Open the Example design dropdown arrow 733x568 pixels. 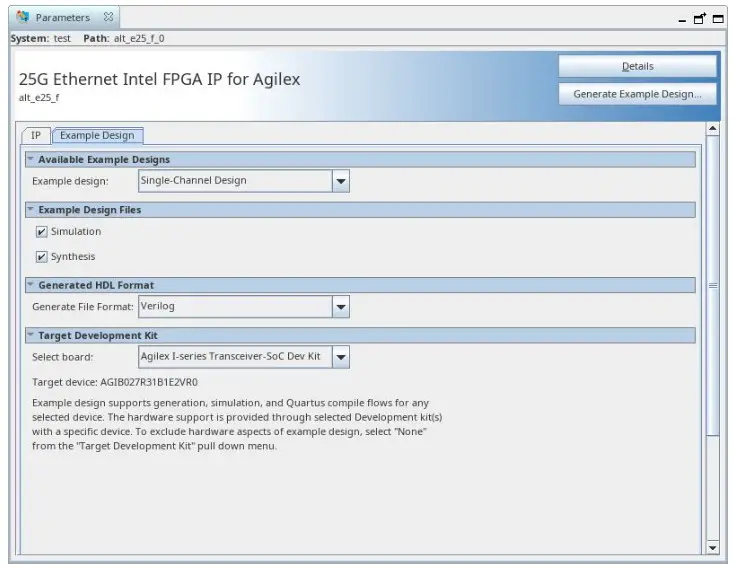click(x=341, y=181)
